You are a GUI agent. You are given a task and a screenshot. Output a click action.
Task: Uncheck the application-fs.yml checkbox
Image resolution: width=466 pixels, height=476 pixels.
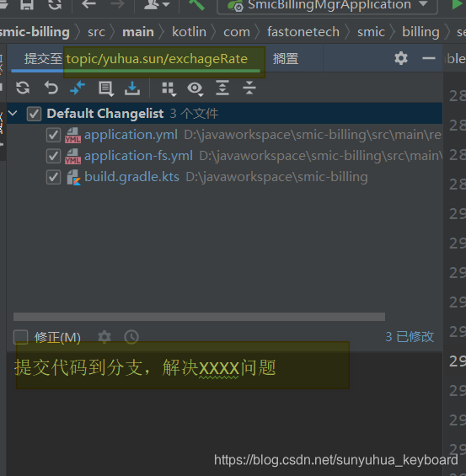pos(53,156)
